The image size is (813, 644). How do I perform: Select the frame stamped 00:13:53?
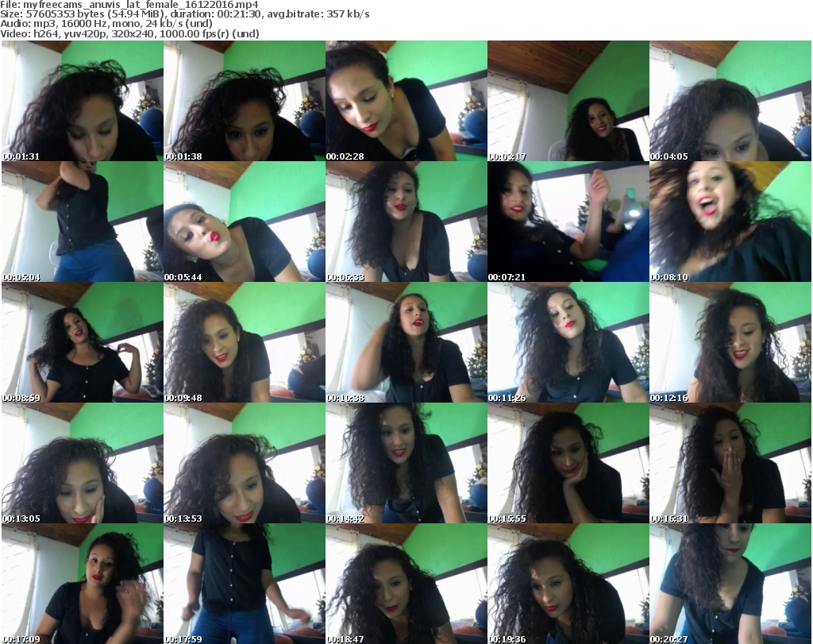pos(245,463)
